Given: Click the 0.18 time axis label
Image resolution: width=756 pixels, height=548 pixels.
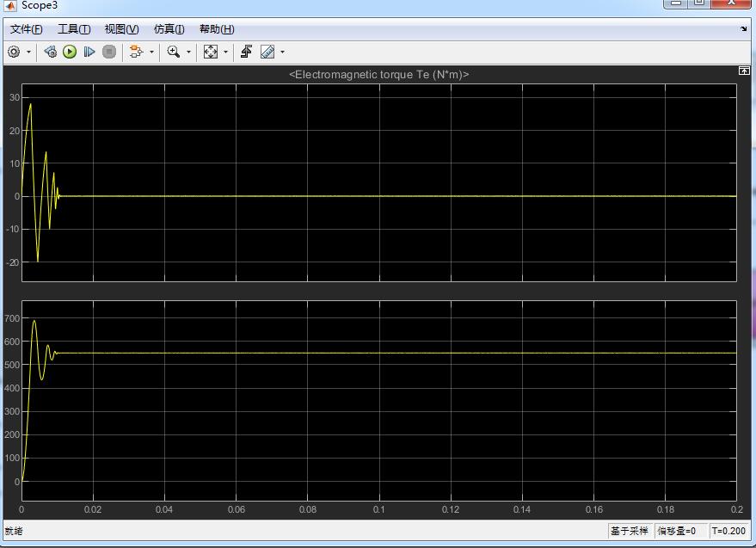Looking at the screenshot, I should (666, 509).
